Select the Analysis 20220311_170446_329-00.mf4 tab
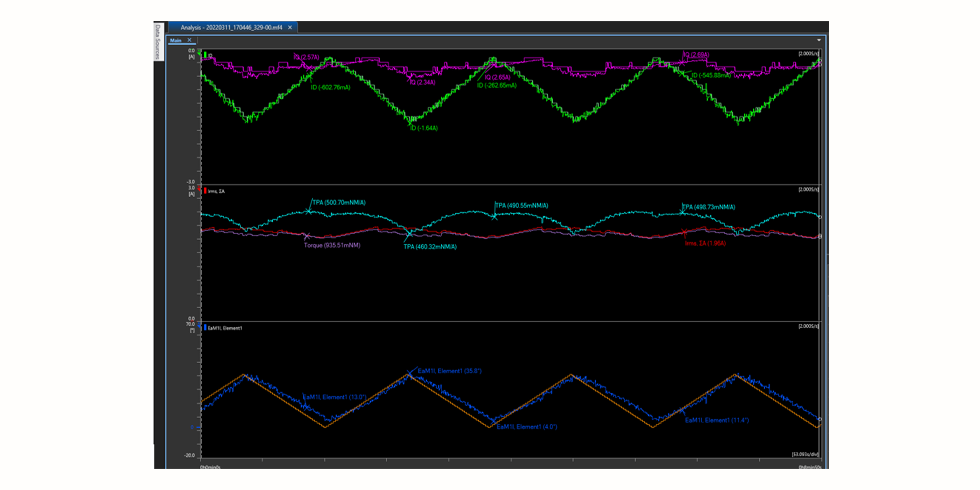The height and width of the screenshot is (490, 980). (231, 27)
